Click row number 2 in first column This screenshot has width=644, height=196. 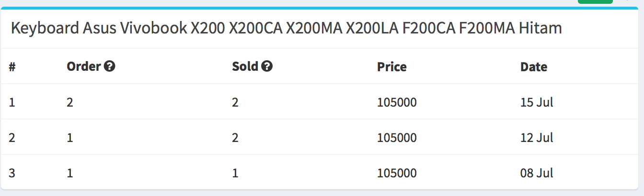12,137
